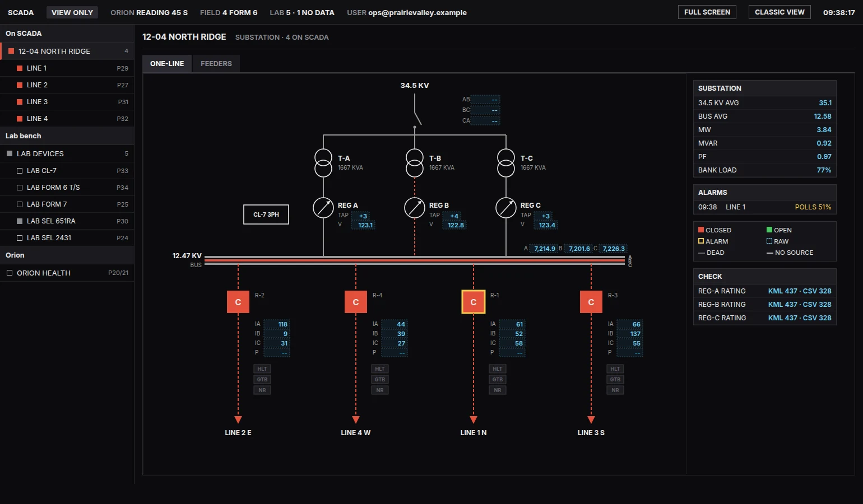Select the T-A transformer symbol

point(323,163)
